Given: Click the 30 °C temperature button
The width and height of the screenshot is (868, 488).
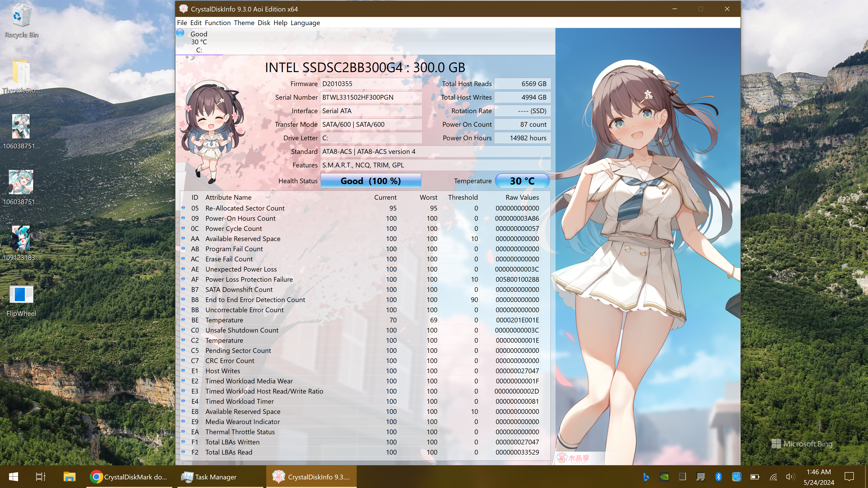Looking at the screenshot, I should (x=522, y=181).
